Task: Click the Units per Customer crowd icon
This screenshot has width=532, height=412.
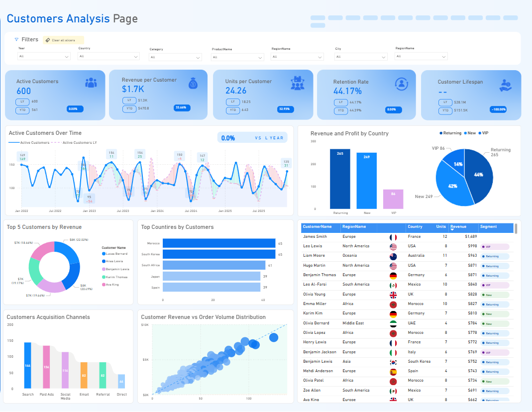Action: [x=298, y=83]
